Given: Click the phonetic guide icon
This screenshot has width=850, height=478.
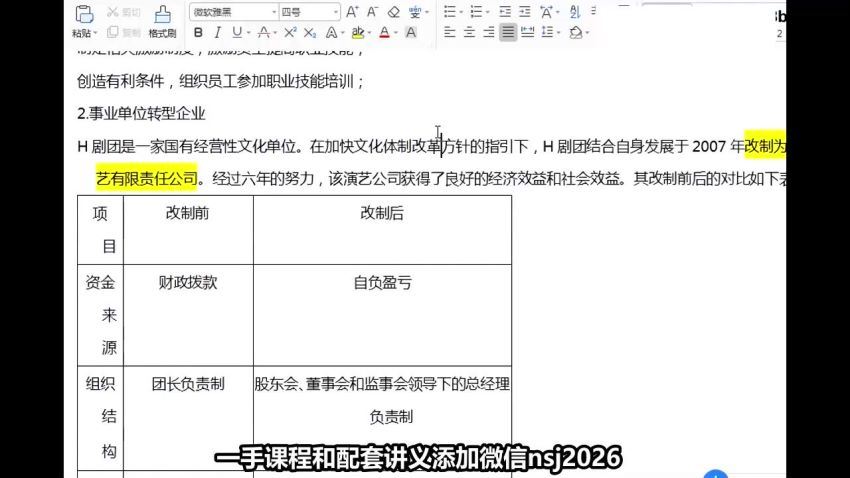Looking at the screenshot, I should tap(415, 12).
